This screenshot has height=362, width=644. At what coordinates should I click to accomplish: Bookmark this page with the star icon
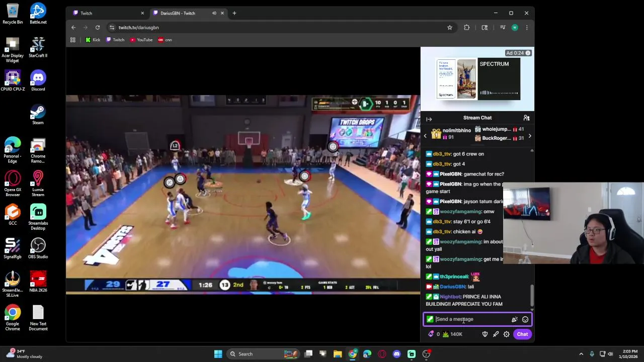pos(450,28)
